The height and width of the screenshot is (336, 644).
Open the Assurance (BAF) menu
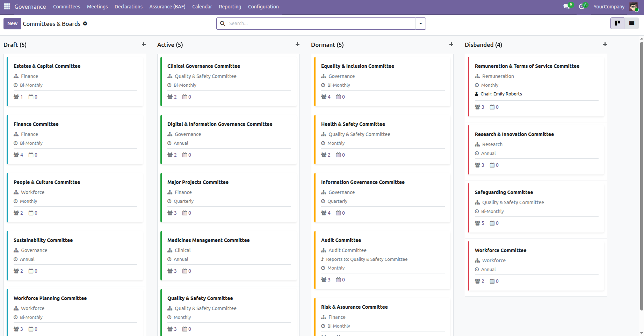click(x=167, y=7)
